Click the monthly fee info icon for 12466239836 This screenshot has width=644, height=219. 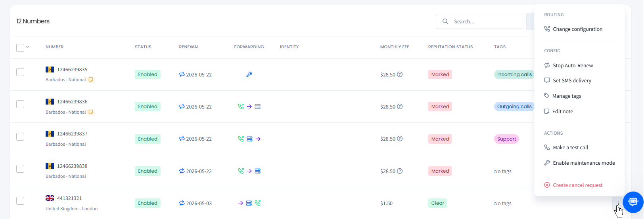pyautogui.click(x=400, y=107)
